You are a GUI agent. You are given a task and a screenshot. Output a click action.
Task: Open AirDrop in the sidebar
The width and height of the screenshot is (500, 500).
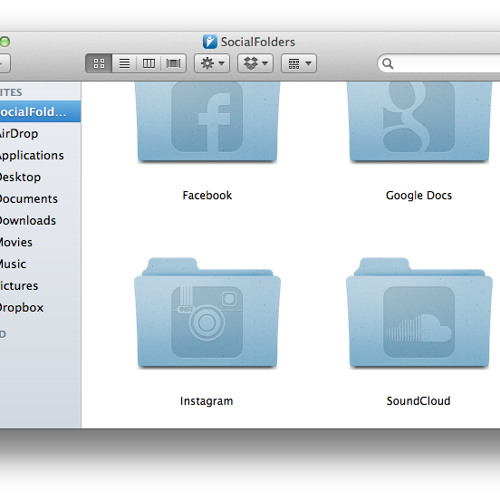pos(40,134)
